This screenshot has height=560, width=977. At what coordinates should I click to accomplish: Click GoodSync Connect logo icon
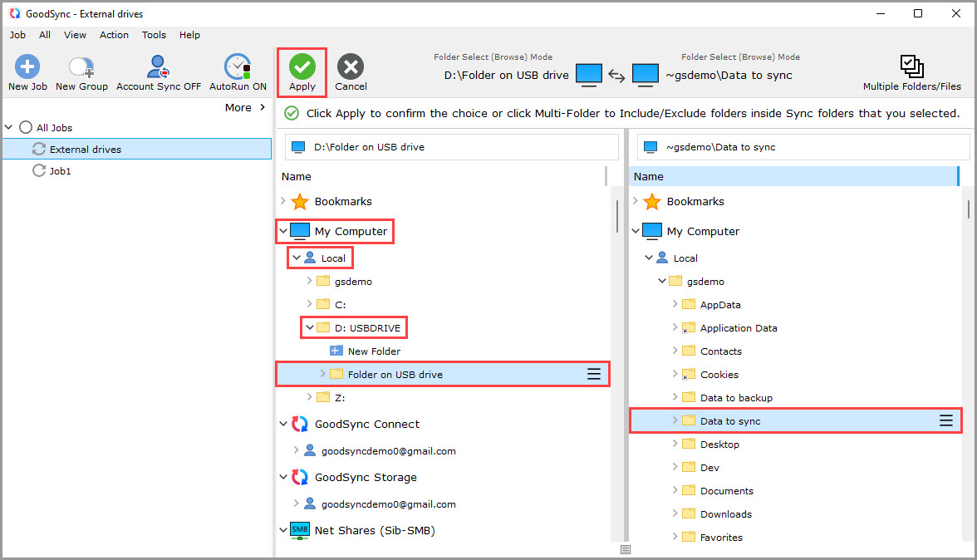coord(300,424)
